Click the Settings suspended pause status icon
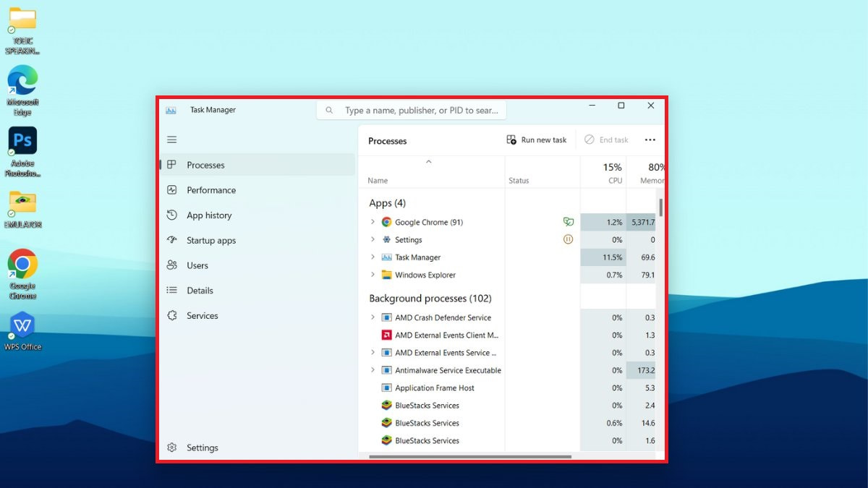This screenshot has height=488, width=868. pyautogui.click(x=569, y=239)
